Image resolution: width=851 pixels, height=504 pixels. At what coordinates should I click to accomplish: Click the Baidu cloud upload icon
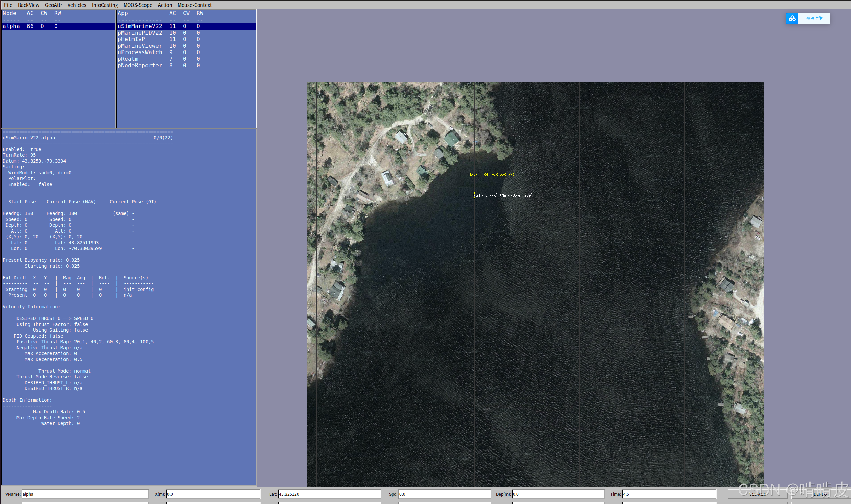pyautogui.click(x=792, y=19)
